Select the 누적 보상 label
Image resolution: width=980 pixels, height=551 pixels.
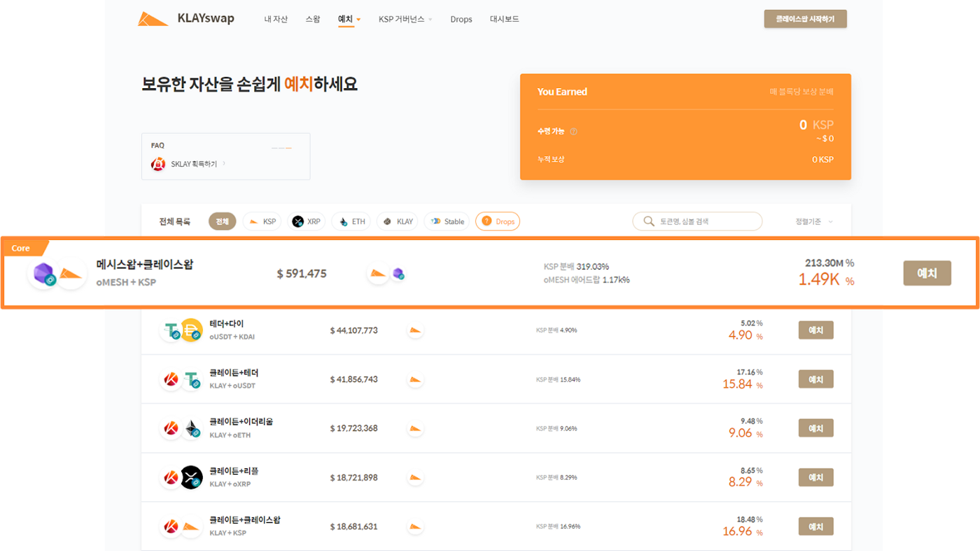[x=551, y=159]
